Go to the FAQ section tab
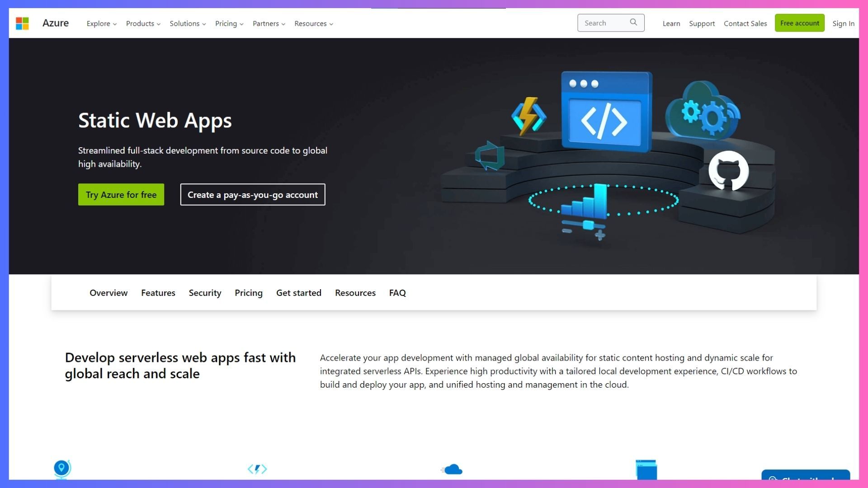The height and width of the screenshot is (488, 868). coord(397,293)
